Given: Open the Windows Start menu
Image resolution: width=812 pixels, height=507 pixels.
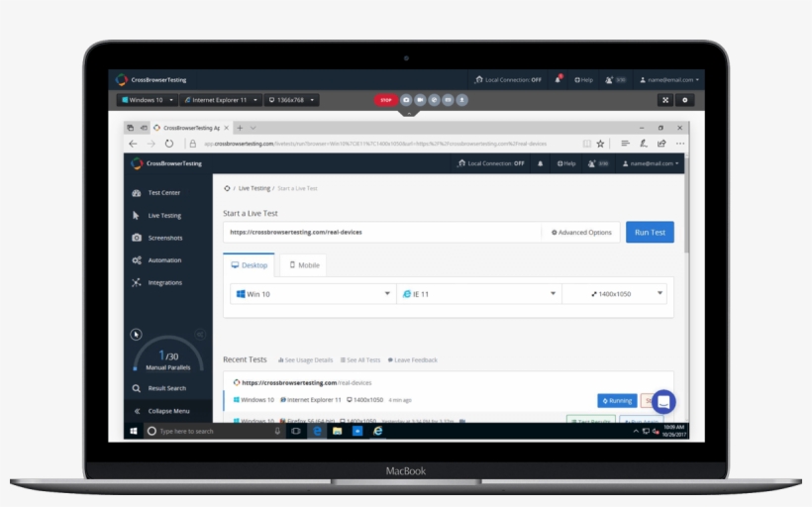Looking at the screenshot, I should click(134, 431).
